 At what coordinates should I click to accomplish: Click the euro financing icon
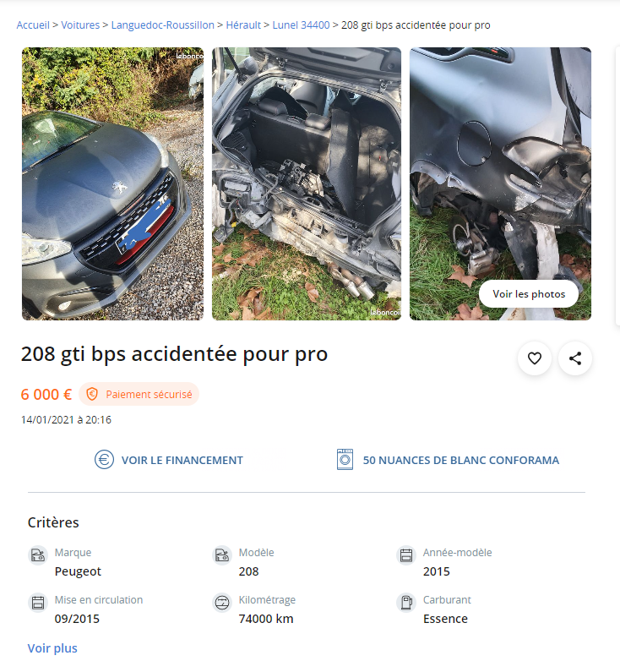click(104, 460)
